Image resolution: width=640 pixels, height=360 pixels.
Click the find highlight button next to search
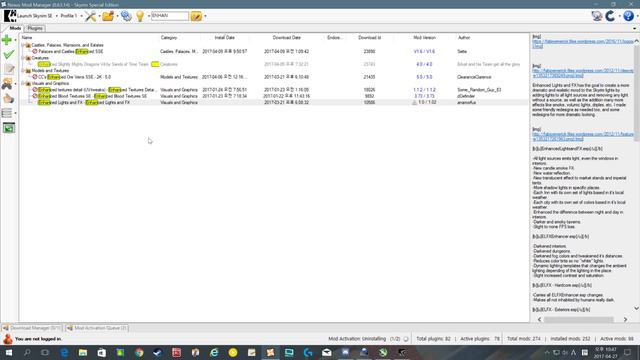[196, 16]
